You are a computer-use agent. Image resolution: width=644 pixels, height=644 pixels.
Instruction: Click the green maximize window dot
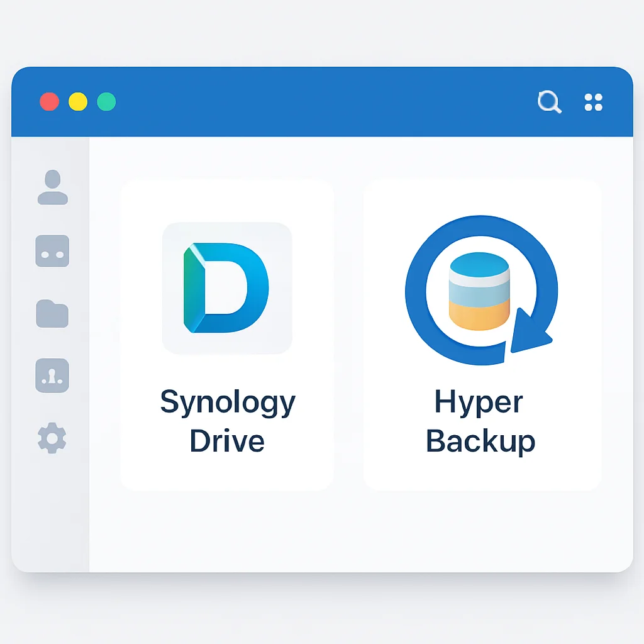pyautogui.click(x=106, y=101)
